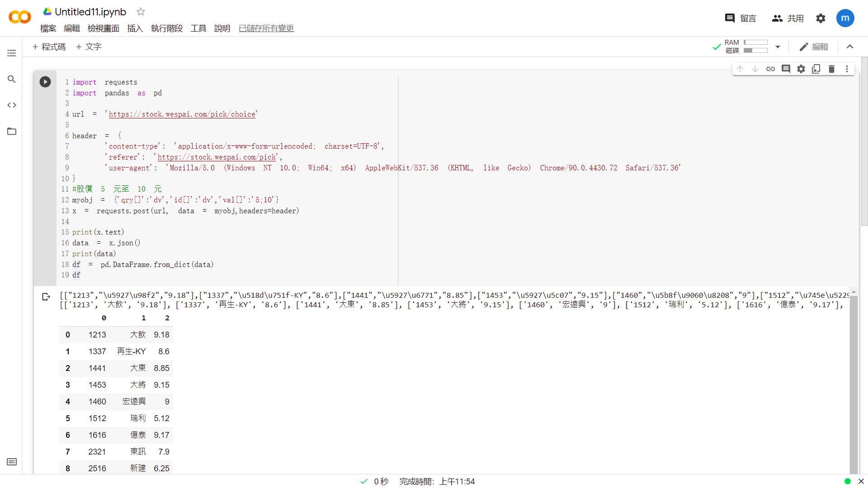Open the 說明 menu

[222, 28]
